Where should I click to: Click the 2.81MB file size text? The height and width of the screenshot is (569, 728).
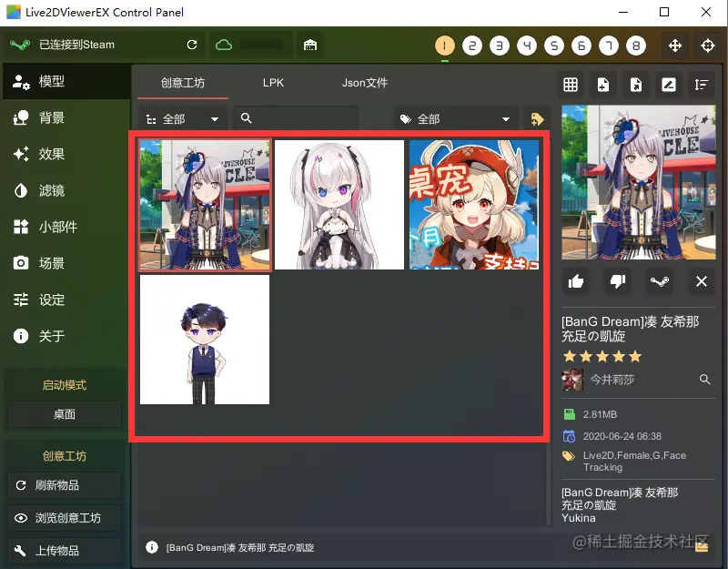pos(600,414)
